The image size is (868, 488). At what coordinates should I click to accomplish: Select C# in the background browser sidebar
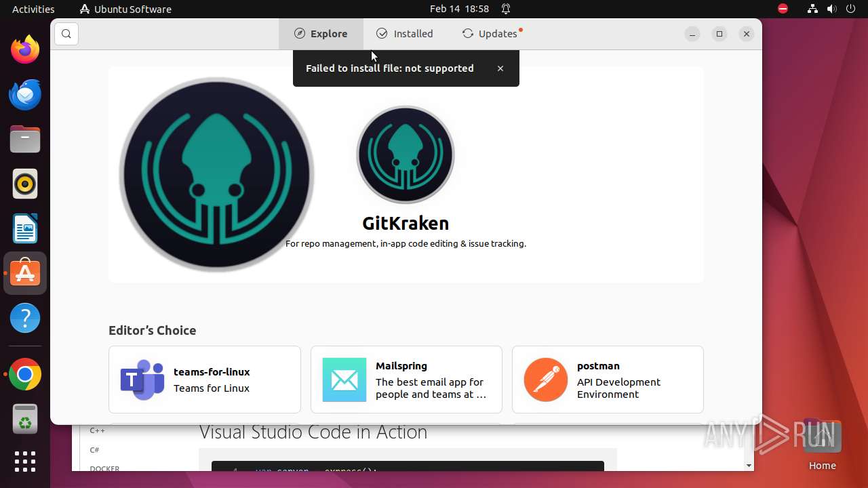point(94,450)
